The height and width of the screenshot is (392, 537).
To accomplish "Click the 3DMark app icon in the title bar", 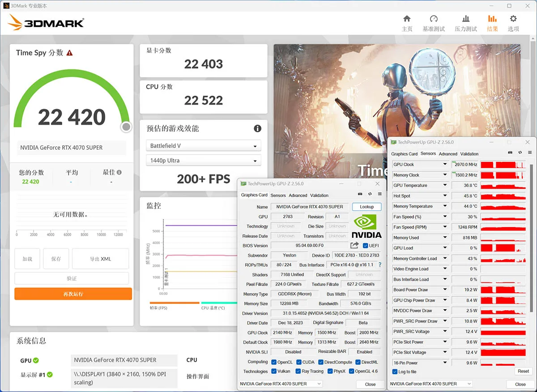I will (6, 6).
